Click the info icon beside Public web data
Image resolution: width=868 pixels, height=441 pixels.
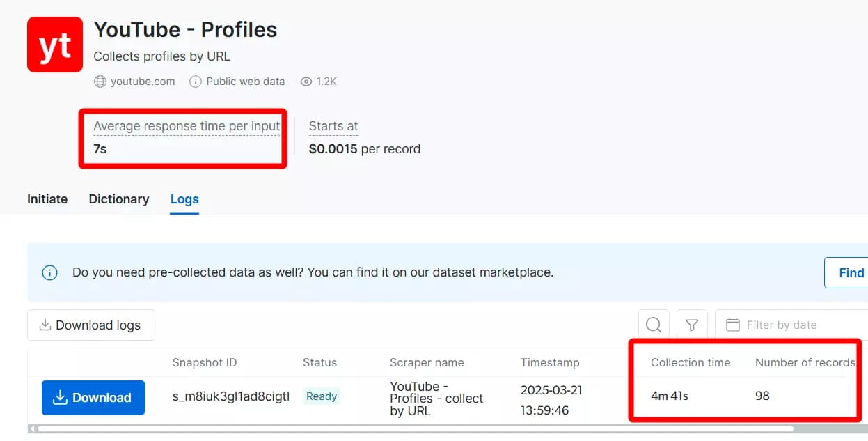[x=196, y=82]
